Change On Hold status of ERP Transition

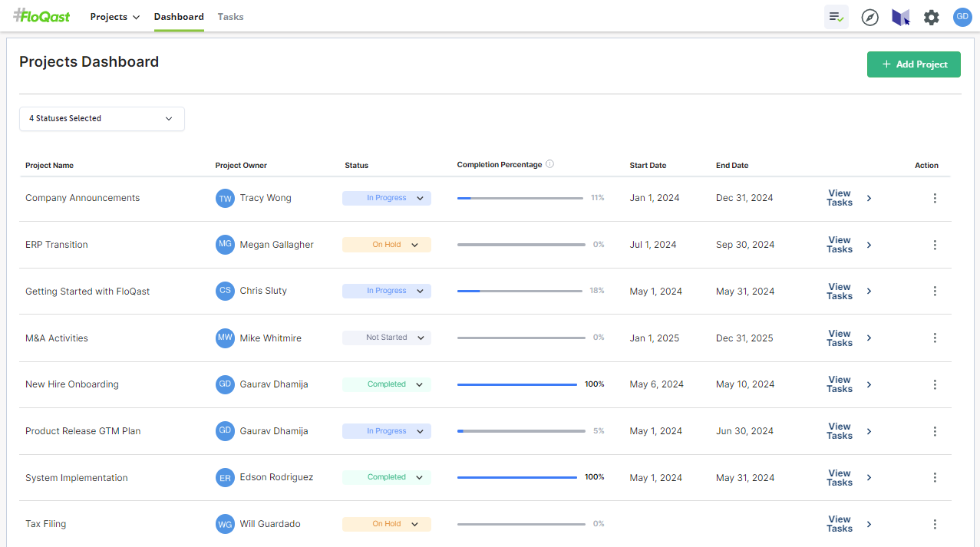(387, 245)
